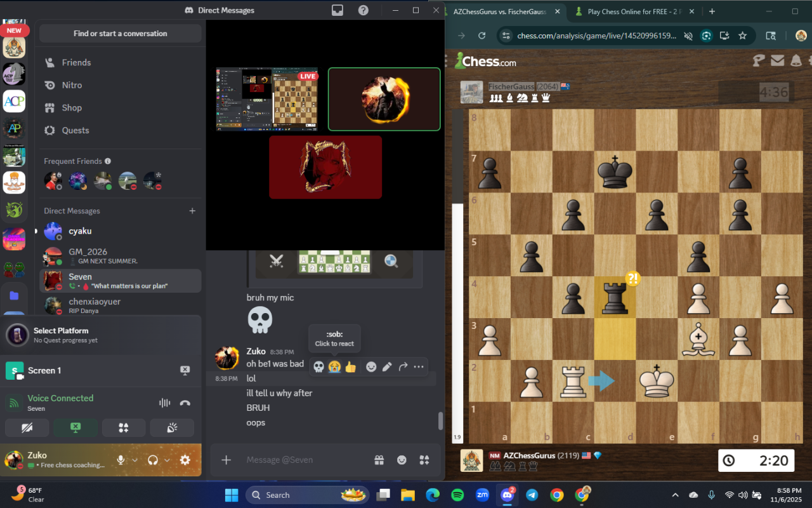
Task: React with the skull emoji
Action: 319,366
